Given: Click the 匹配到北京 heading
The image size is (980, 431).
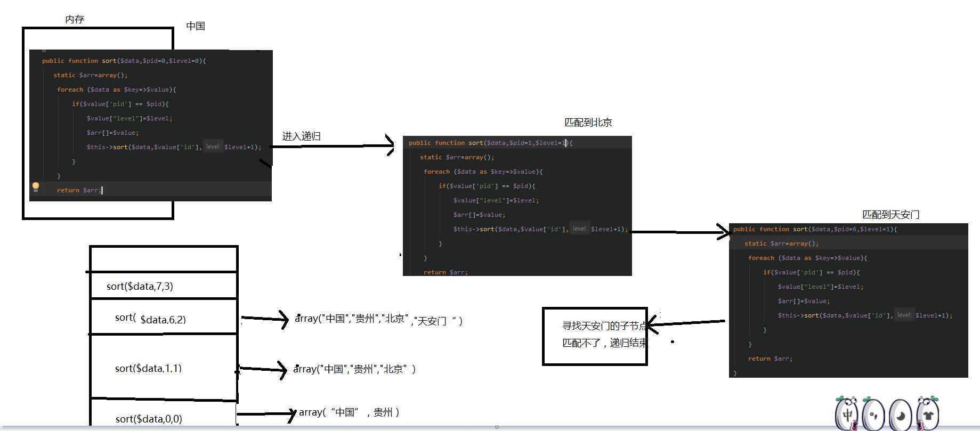Looking at the screenshot, I should click(x=588, y=123).
